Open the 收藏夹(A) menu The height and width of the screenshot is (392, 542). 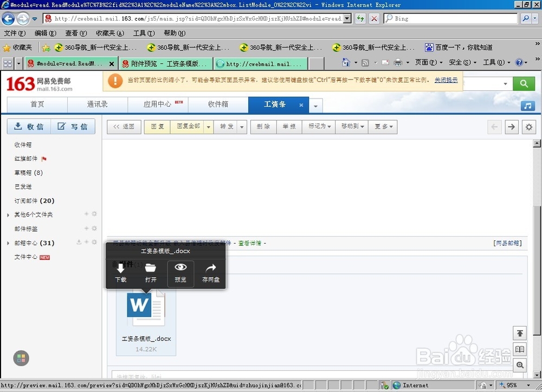(110, 33)
